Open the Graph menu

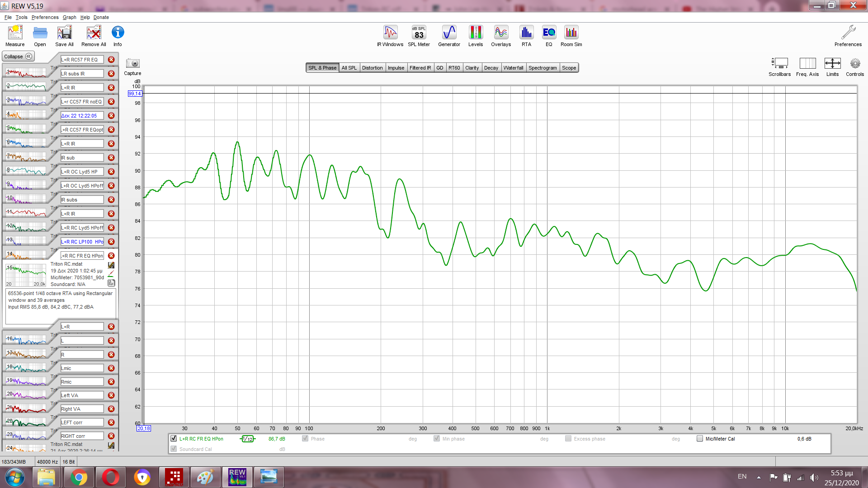(69, 17)
